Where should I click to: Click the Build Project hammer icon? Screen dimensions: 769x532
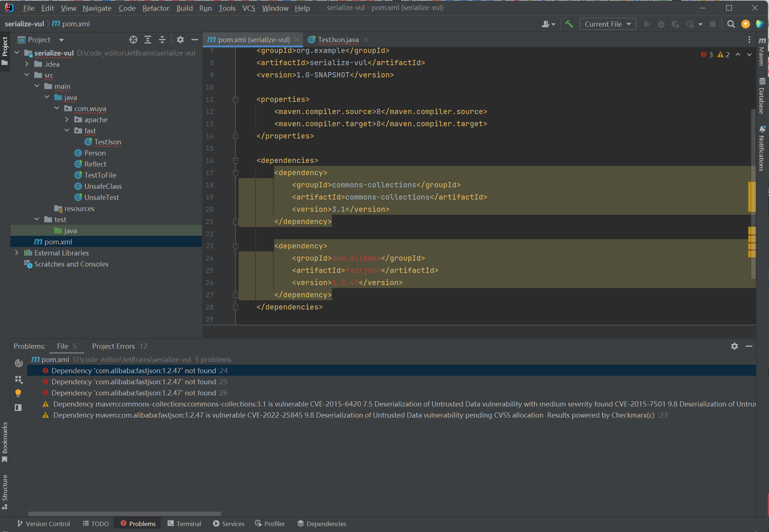coord(569,24)
